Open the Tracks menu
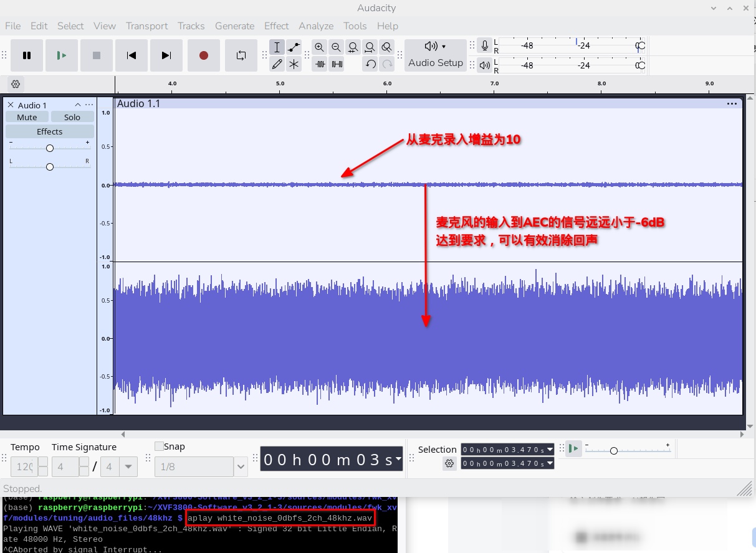This screenshot has width=756, height=553. click(x=191, y=26)
